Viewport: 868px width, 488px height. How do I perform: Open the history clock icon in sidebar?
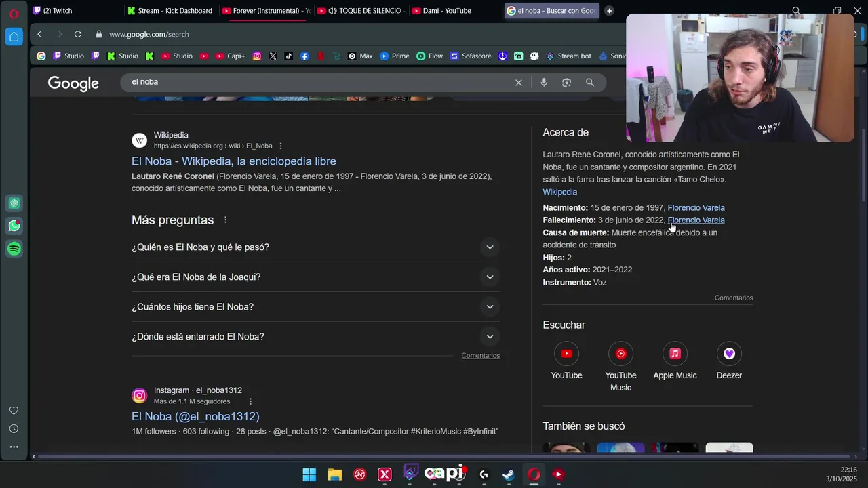14,428
